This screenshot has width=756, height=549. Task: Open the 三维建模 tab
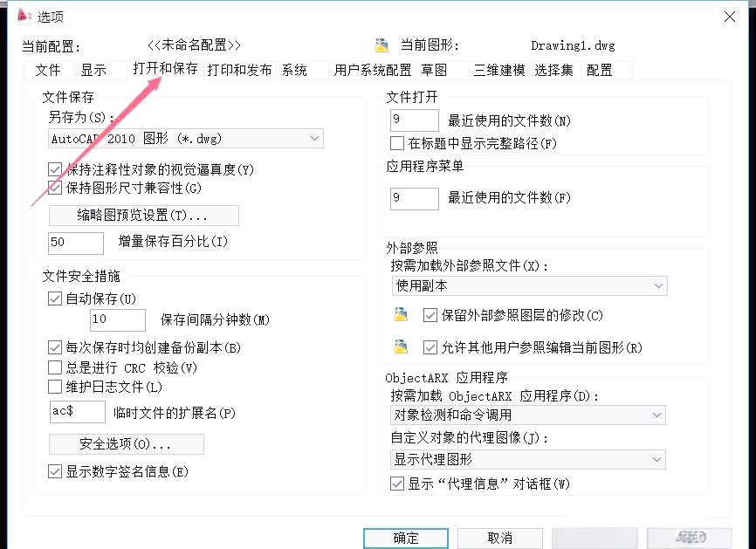499,71
